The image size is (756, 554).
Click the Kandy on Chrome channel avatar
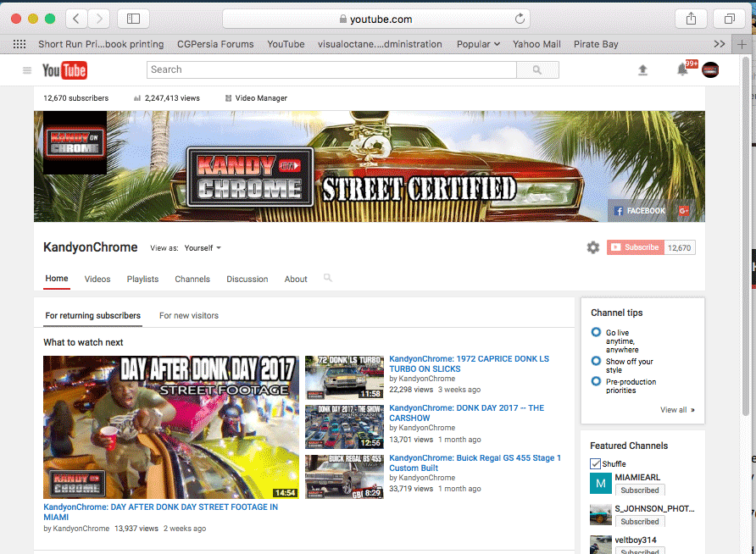(75, 142)
